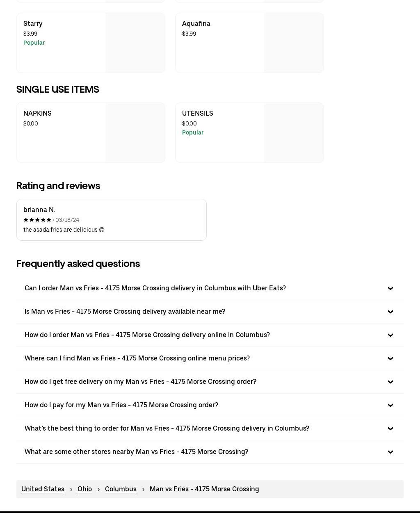Select the Aquafina menu item
The image size is (420, 513).
tap(220, 43)
